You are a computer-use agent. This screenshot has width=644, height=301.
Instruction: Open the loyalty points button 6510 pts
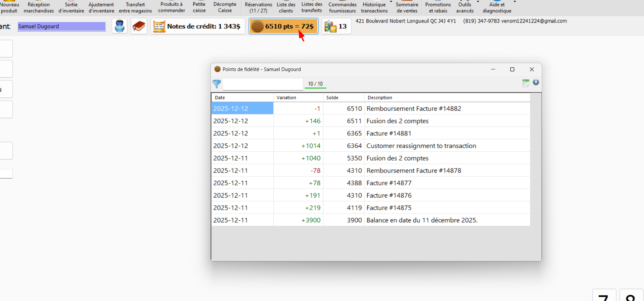(x=283, y=26)
